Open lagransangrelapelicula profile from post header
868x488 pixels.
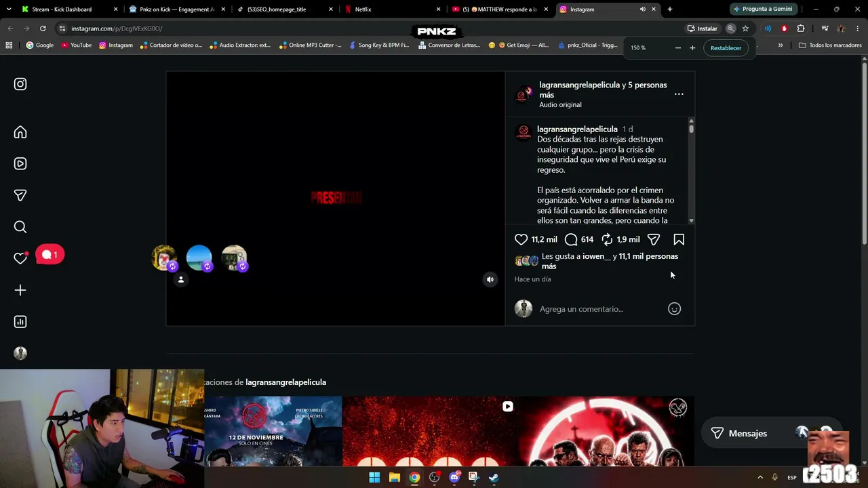click(x=580, y=85)
